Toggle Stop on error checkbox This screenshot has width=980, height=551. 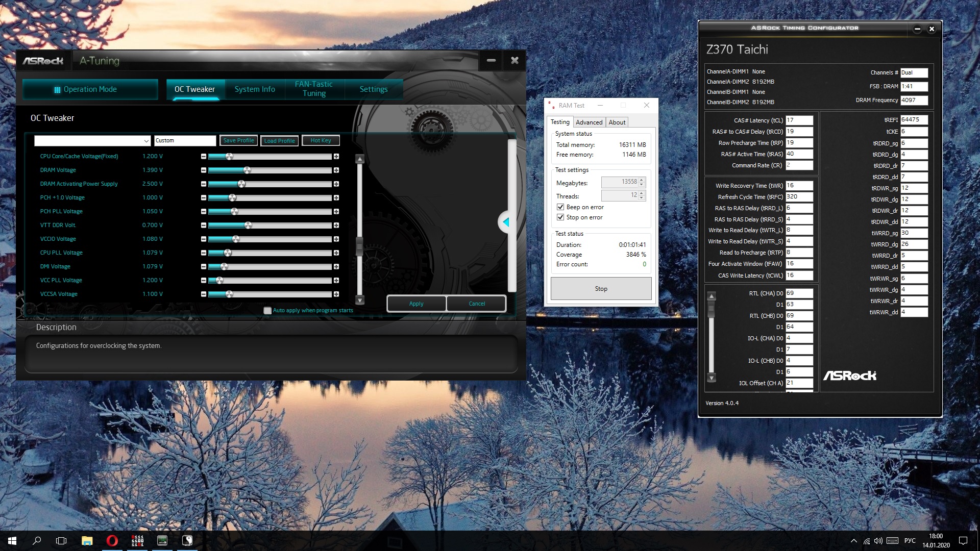tap(560, 217)
